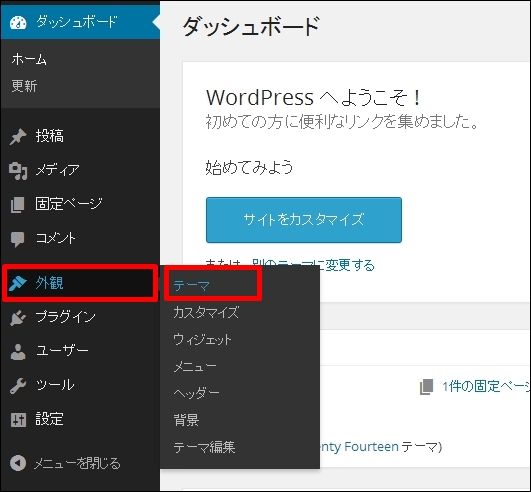Choose ヘッダー in the 外観 flyout

tap(196, 393)
